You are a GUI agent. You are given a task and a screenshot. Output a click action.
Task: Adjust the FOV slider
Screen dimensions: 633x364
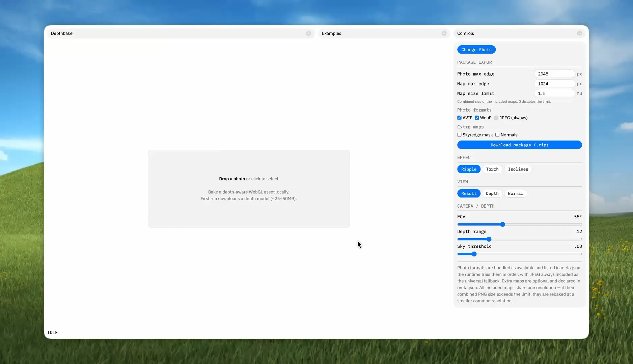click(519, 224)
